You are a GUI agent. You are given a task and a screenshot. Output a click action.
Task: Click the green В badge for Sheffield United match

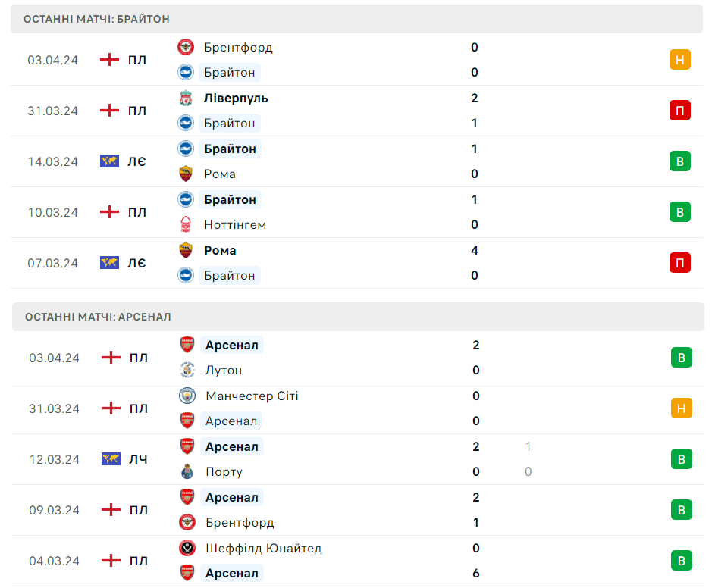(x=682, y=561)
